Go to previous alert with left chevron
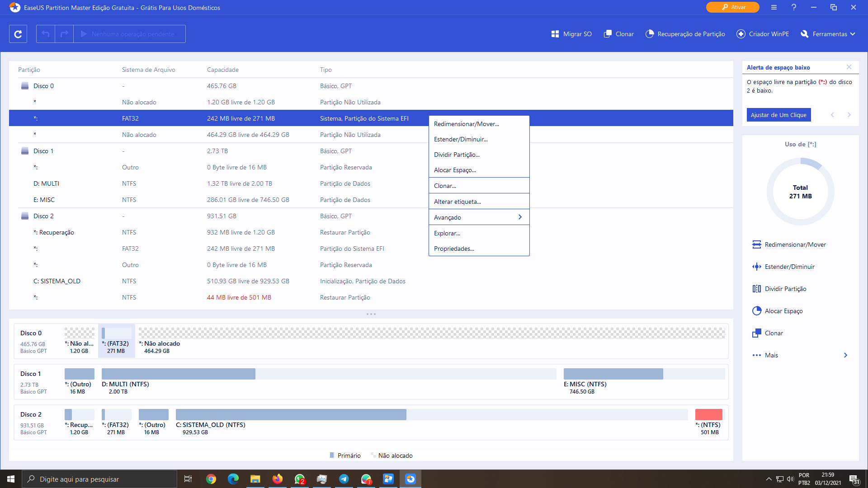 click(832, 115)
